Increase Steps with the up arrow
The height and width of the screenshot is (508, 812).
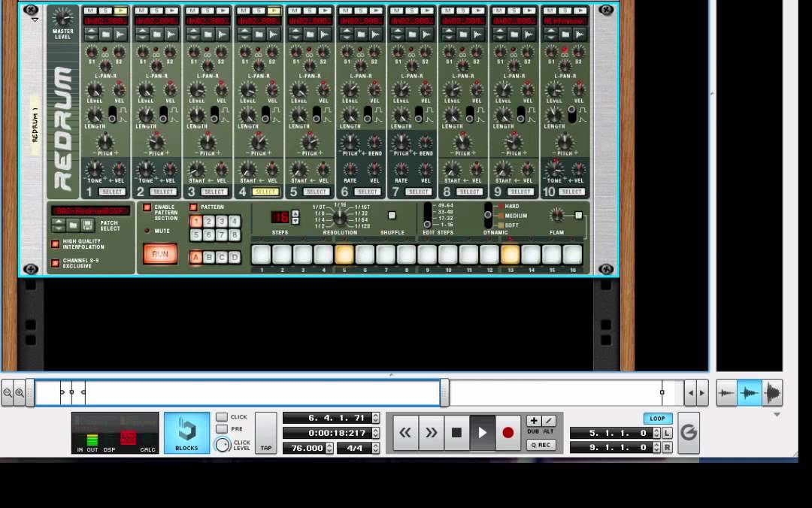295,213
